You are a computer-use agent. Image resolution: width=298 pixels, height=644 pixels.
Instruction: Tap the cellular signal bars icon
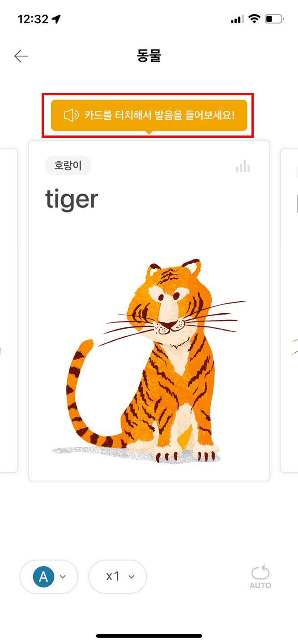(237, 19)
